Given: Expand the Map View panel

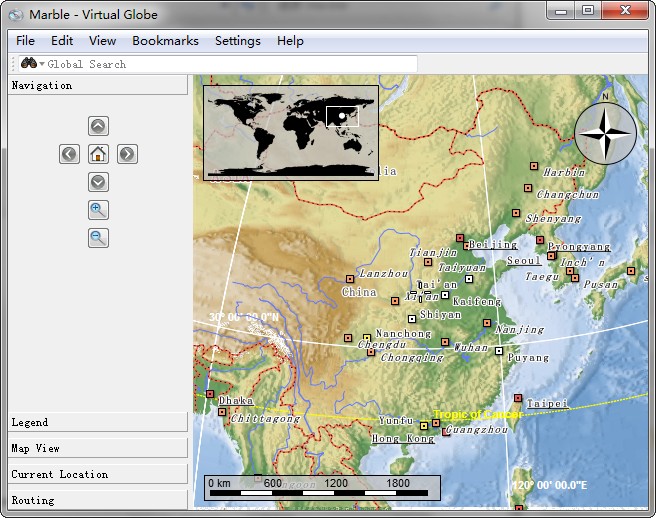Looking at the screenshot, I should point(97,449).
